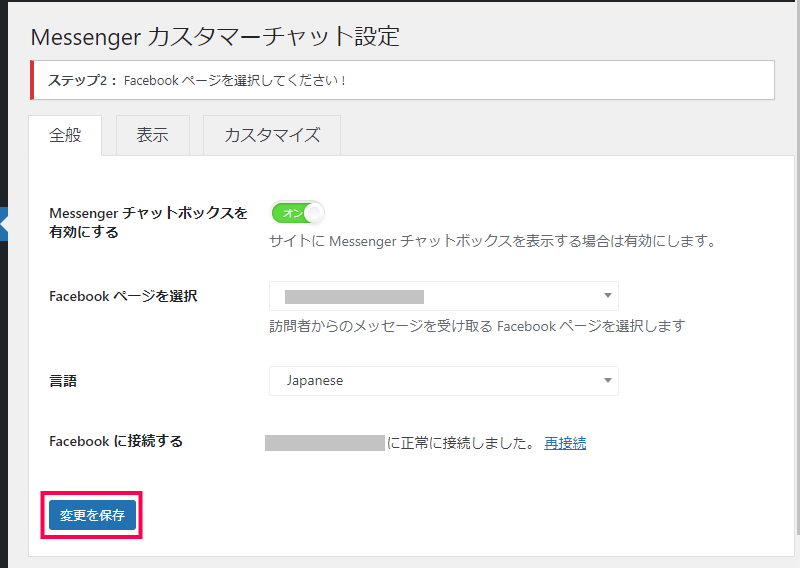Click the 再接続 link
This screenshot has width=800, height=568.
pos(565,443)
